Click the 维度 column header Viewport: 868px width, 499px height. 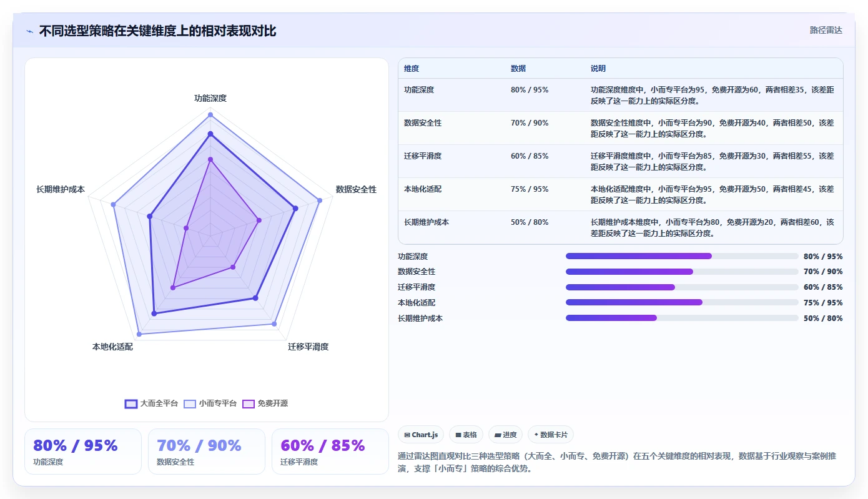pos(412,69)
